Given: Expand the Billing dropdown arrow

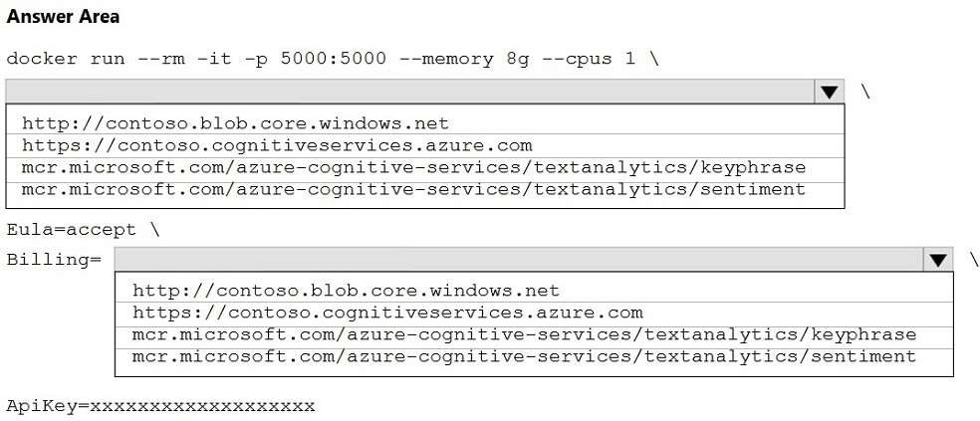Looking at the screenshot, I should 938,260.
